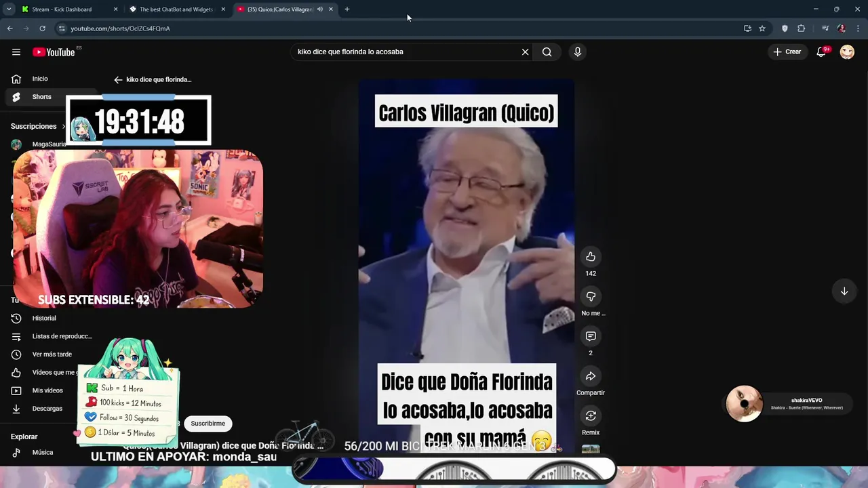Start voice search with the microphone icon
Image resolution: width=868 pixels, height=488 pixels.
click(577, 52)
